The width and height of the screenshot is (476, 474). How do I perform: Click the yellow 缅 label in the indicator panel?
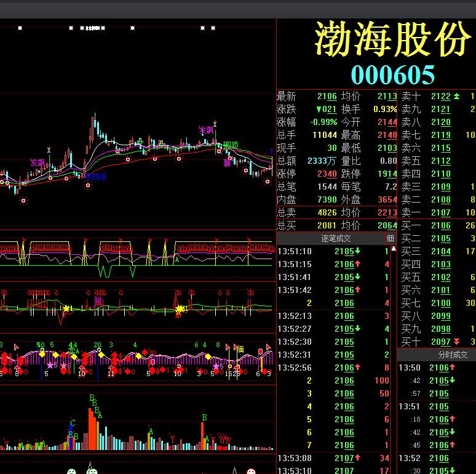pyautogui.click(x=240, y=349)
